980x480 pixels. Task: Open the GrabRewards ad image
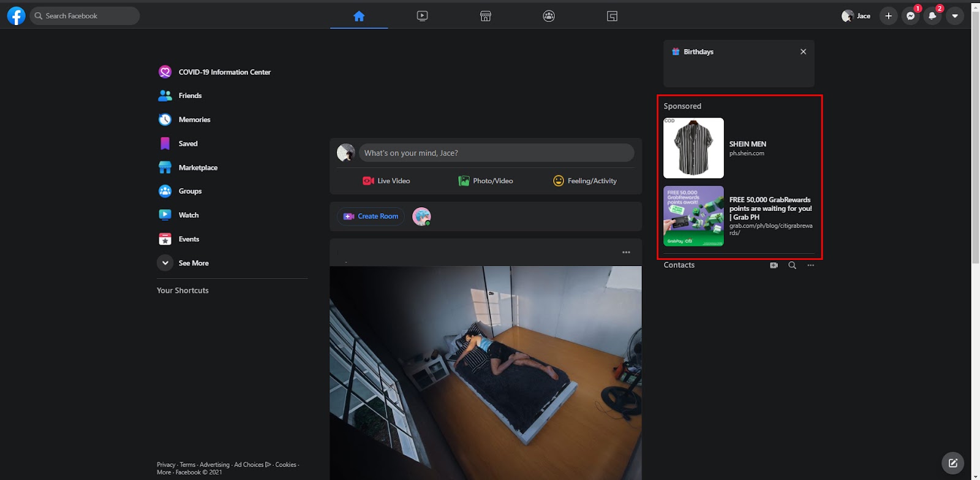693,216
